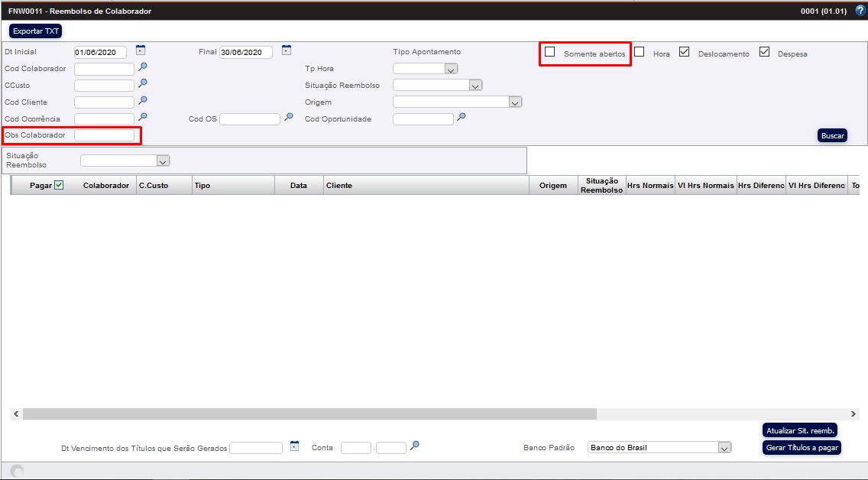Open calendar picker for Dt Inicial
The height and width of the screenshot is (480, 868).
click(140, 50)
